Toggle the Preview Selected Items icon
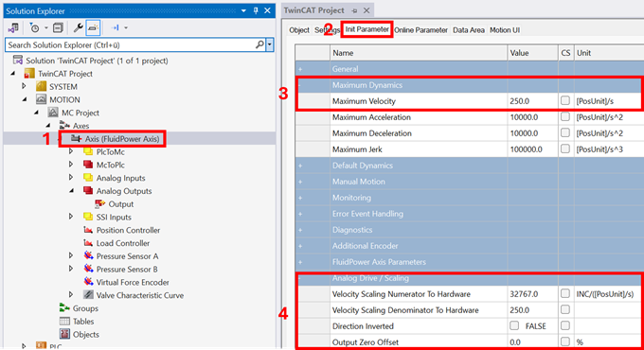This screenshot has width=644, height=350. [x=93, y=27]
